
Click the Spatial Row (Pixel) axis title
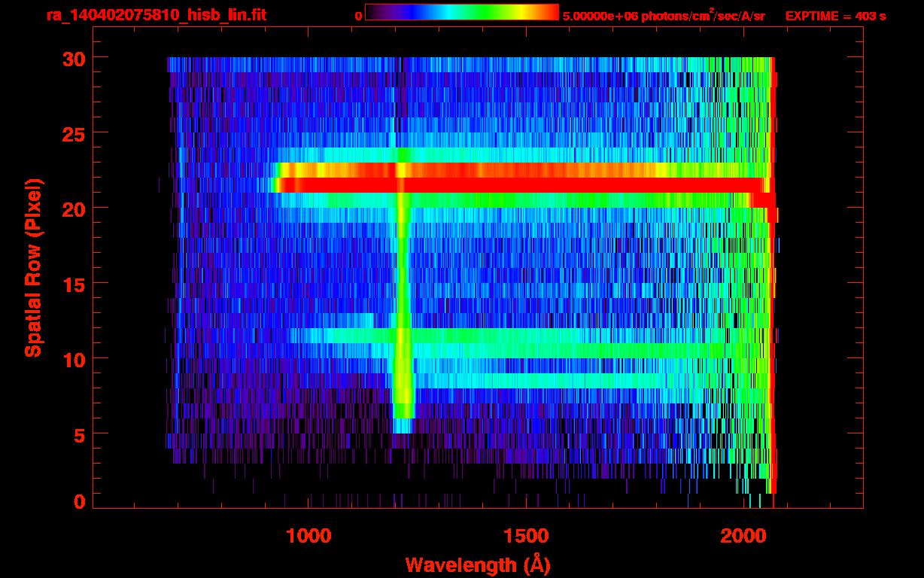(34, 268)
